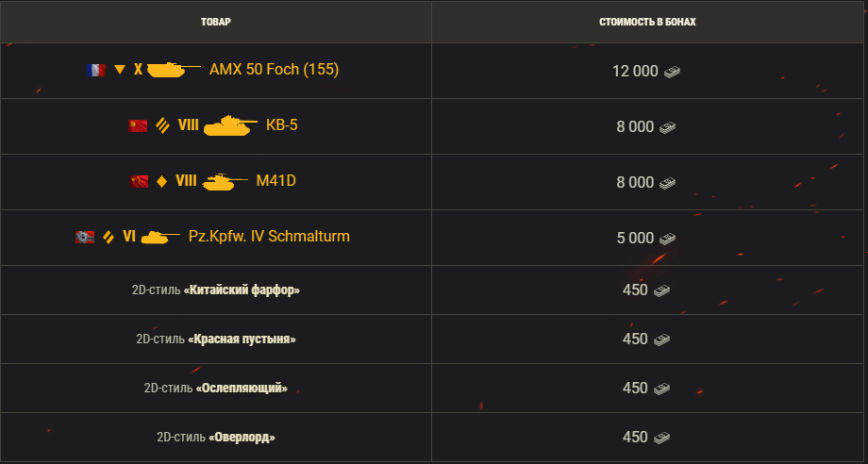Click the heavy tank class icon next to КВ-5
The image size is (868, 464).
pos(162,125)
